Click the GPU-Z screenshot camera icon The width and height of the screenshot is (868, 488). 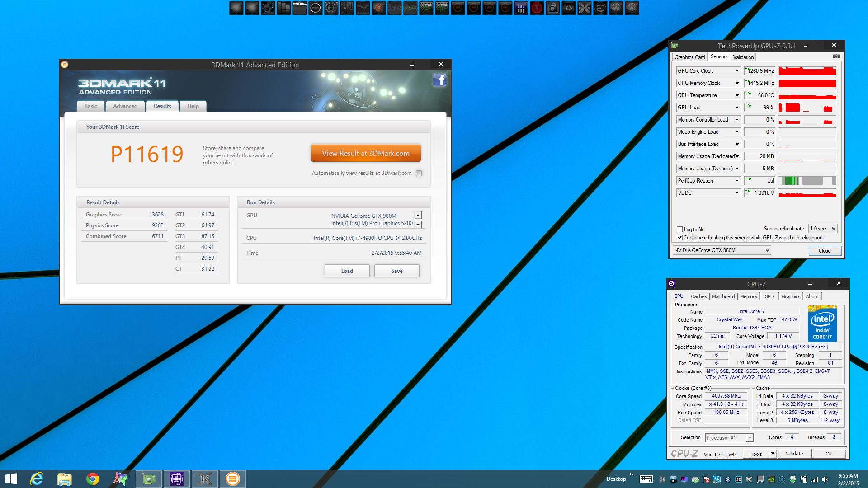tap(836, 56)
